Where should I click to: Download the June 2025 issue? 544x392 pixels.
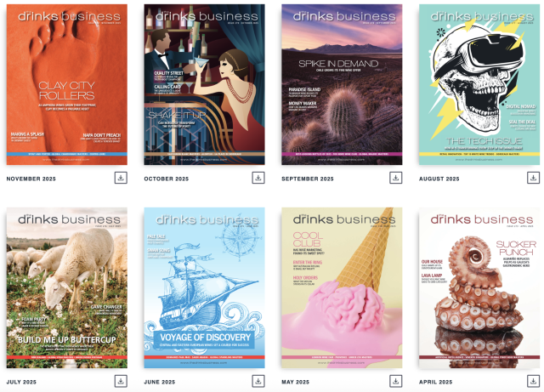[x=258, y=381]
